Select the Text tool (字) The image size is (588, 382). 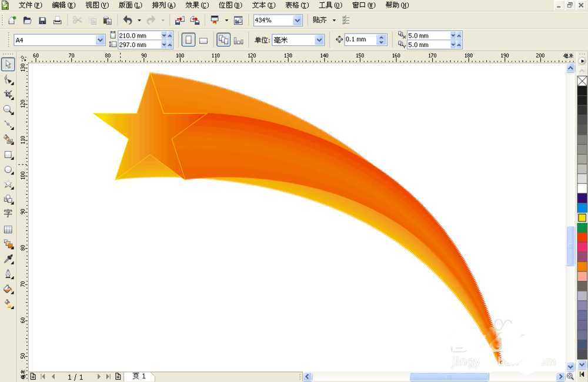[x=8, y=214]
